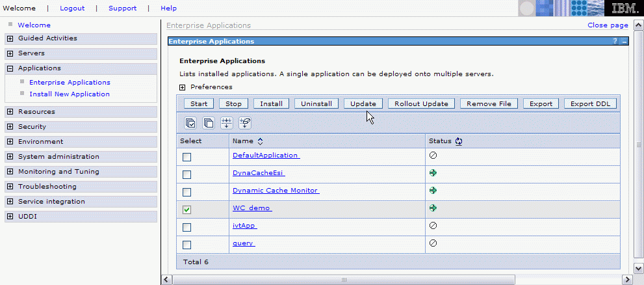Viewport: 644px width, 285px height.
Task: Expand the Preferences section
Action: (x=183, y=88)
